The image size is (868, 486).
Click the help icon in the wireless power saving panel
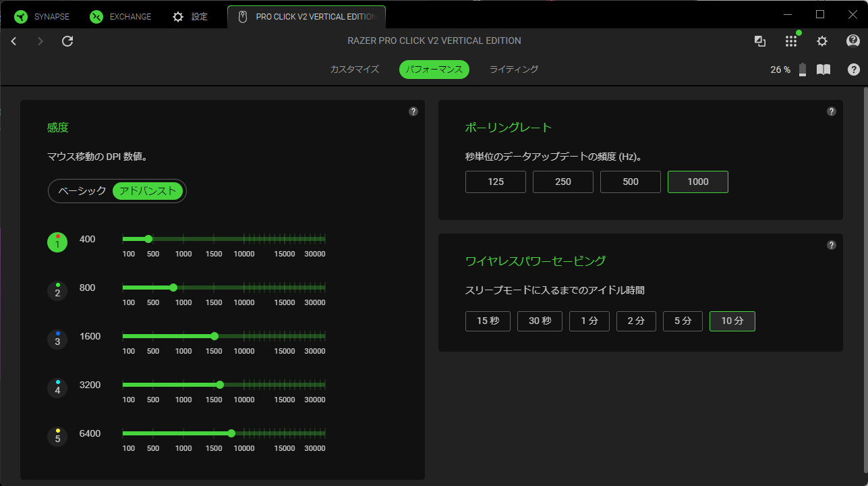click(832, 245)
